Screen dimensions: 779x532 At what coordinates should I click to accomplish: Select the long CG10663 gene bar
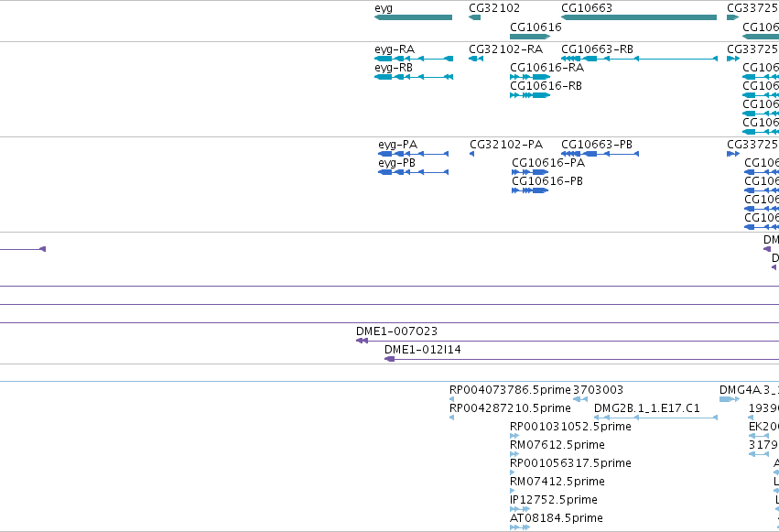[639, 18]
